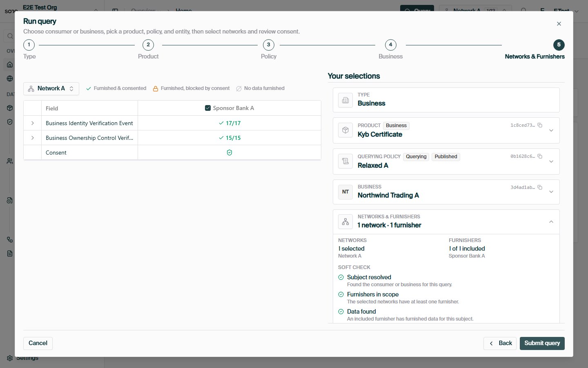Click the Consent shield icon
Image resolution: width=588 pixels, height=368 pixels.
point(229,153)
